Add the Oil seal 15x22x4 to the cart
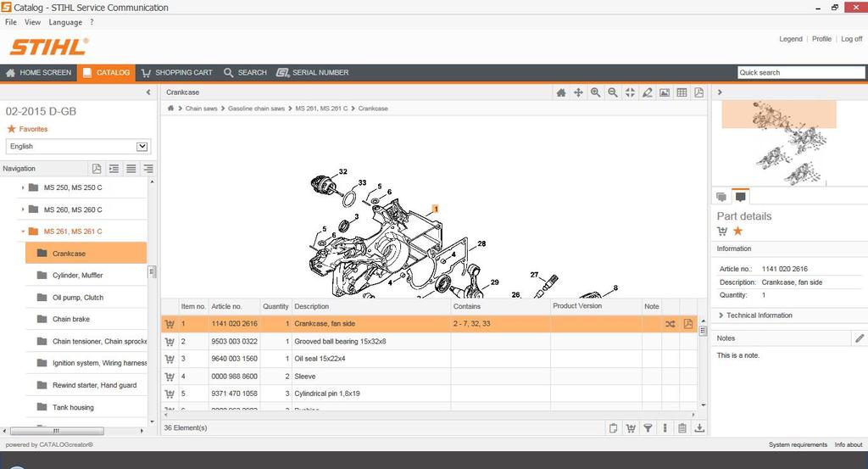 [170, 359]
